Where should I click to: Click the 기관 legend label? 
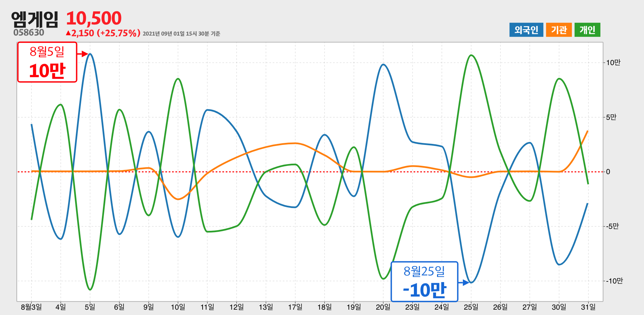tap(559, 30)
